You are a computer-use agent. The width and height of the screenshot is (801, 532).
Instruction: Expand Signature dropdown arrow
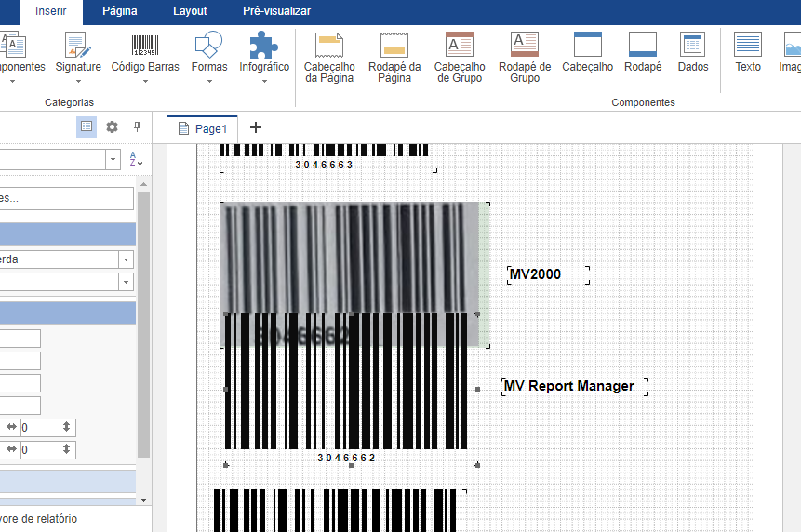point(78,81)
